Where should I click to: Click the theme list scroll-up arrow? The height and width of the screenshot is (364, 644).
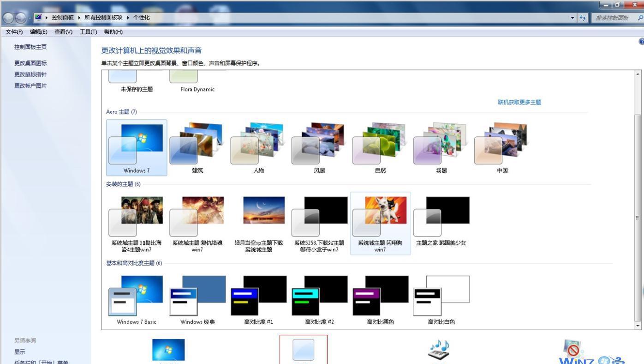point(638,74)
